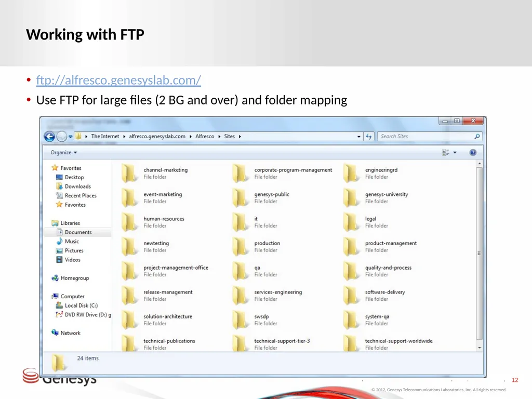Select the genesys-public folder icon
This screenshot has width=532, height=399.
point(240,197)
